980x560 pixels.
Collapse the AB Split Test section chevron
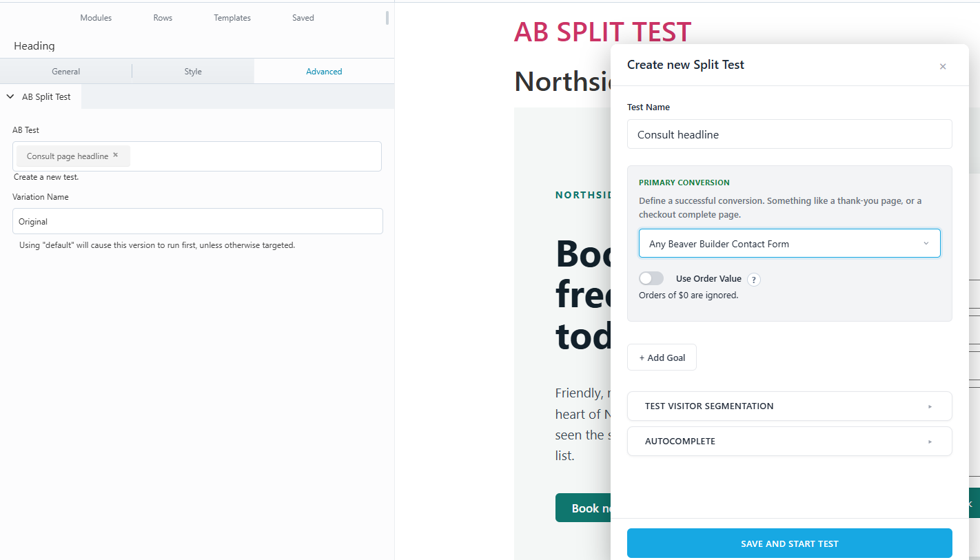pos(10,97)
